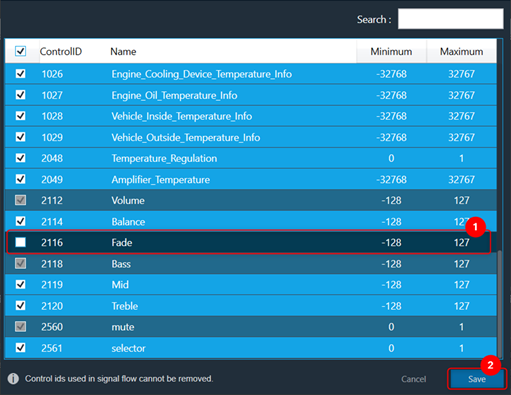Focus the Search input field
This screenshot has width=511, height=395.
(x=450, y=19)
